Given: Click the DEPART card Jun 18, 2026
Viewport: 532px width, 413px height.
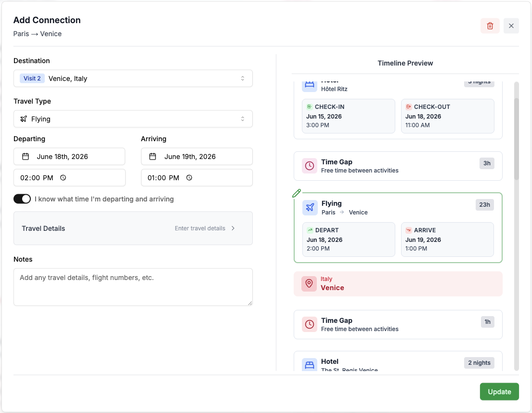Looking at the screenshot, I should [x=349, y=240].
